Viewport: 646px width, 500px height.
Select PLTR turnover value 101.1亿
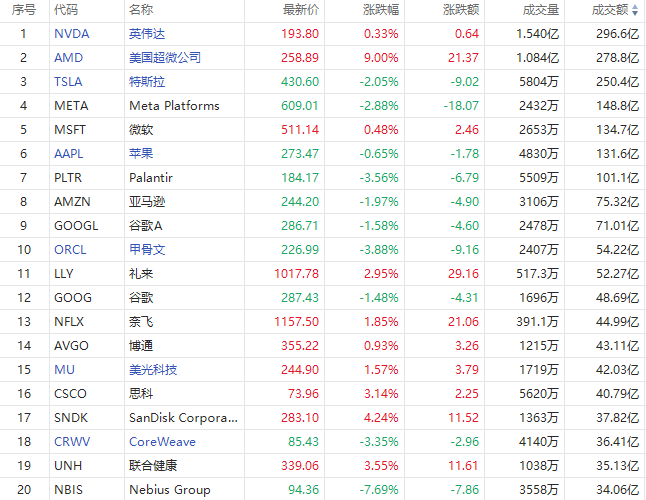click(618, 178)
